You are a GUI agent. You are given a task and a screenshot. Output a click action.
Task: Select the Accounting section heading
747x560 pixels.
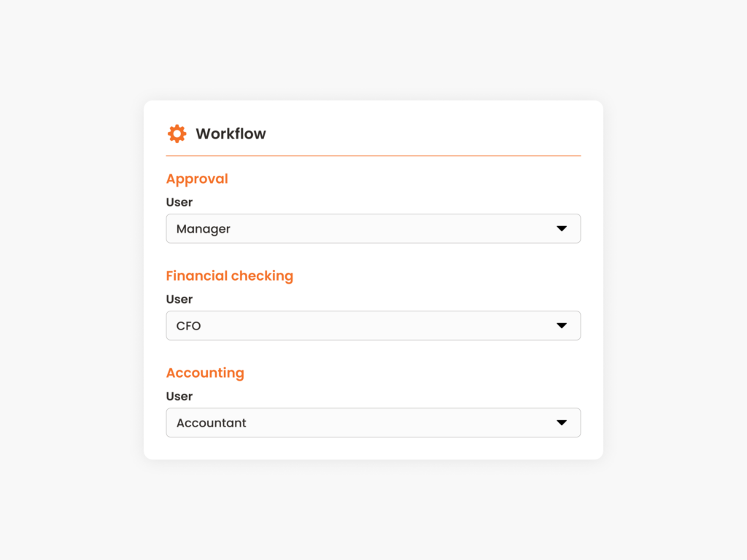205,373
